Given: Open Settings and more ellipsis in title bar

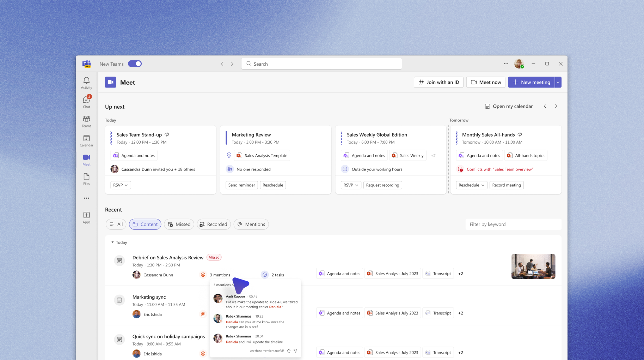Looking at the screenshot, I should [x=506, y=64].
